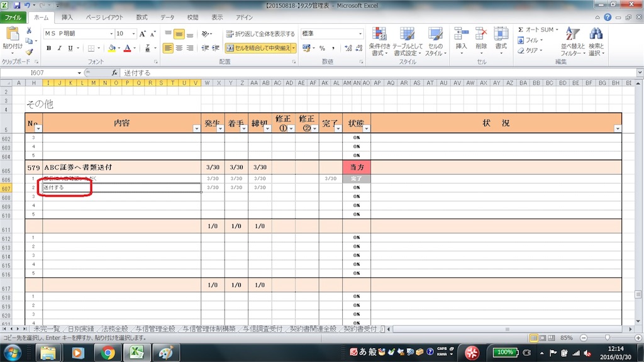Open Cell Styles (セルのスタイル)
The image size is (644, 362).
435,41
